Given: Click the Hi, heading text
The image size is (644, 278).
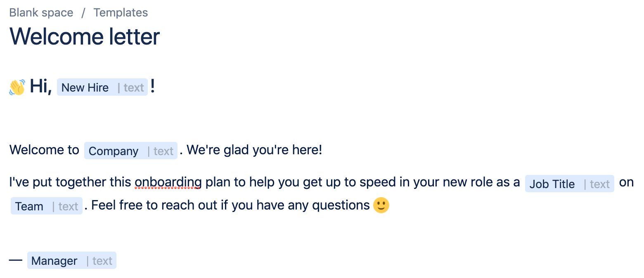Looking at the screenshot, I should [41, 87].
